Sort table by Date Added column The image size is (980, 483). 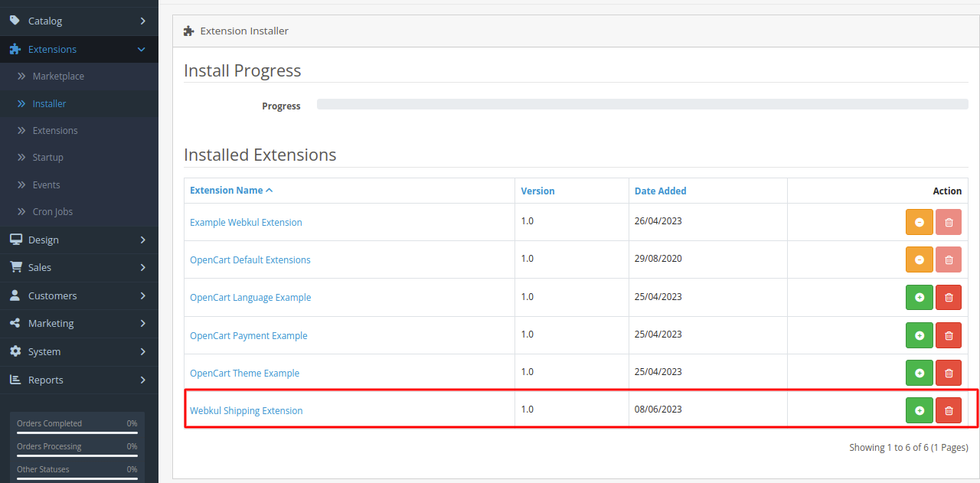click(x=660, y=191)
